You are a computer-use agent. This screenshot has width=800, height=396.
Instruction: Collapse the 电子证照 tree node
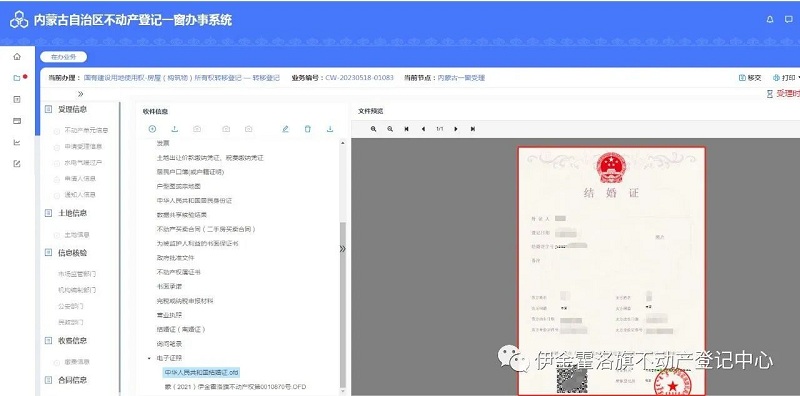[x=149, y=358]
